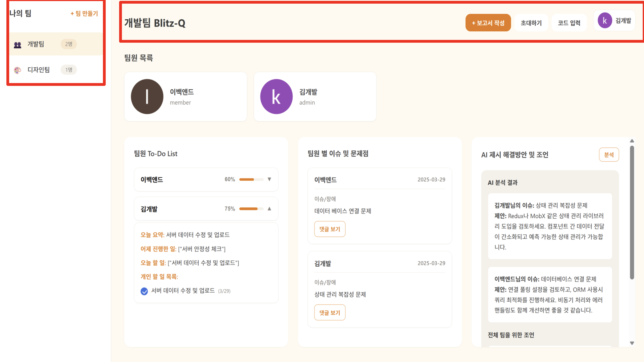Click the 디자인팀 palette icon

pos(17,70)
